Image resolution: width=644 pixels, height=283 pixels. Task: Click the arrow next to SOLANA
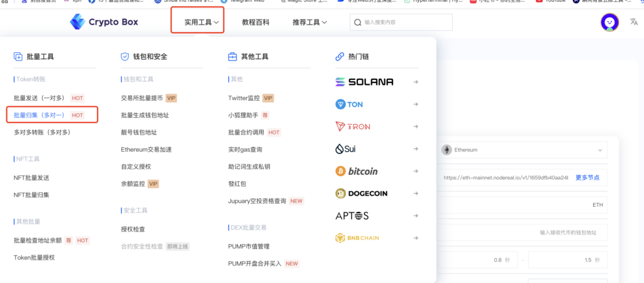coord(416,82)
